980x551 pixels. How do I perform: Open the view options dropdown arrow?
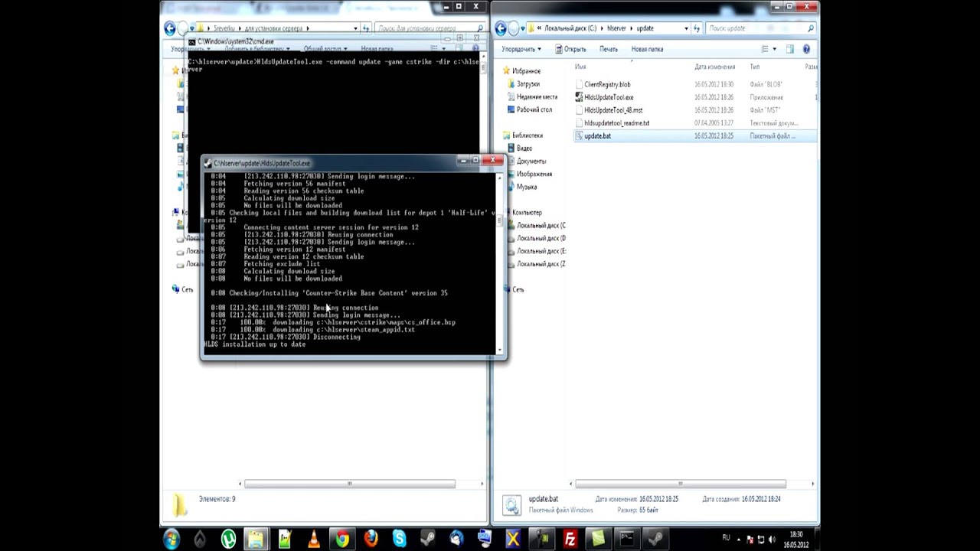pos(774,49)
